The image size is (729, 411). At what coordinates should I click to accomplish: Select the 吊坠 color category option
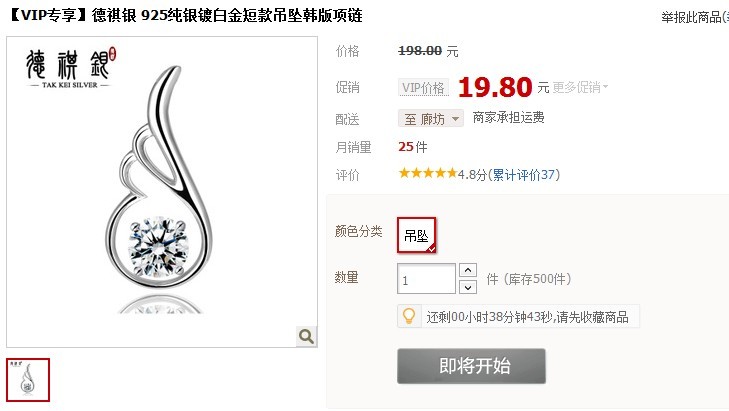coord(417,235)
